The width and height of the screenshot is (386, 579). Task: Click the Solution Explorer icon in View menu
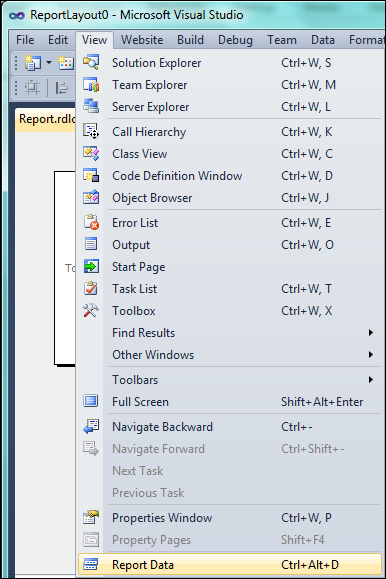pyautogui.click(x=91, y=62)
